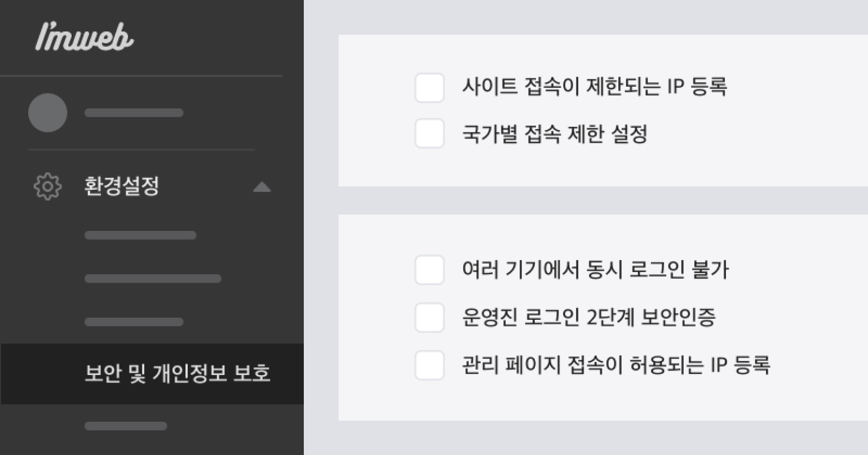Screen dimensions: 868x455
Task: Tick 여러 기기에서 동시 로그인 불가 checkbox
Action: tap(429, 270)
